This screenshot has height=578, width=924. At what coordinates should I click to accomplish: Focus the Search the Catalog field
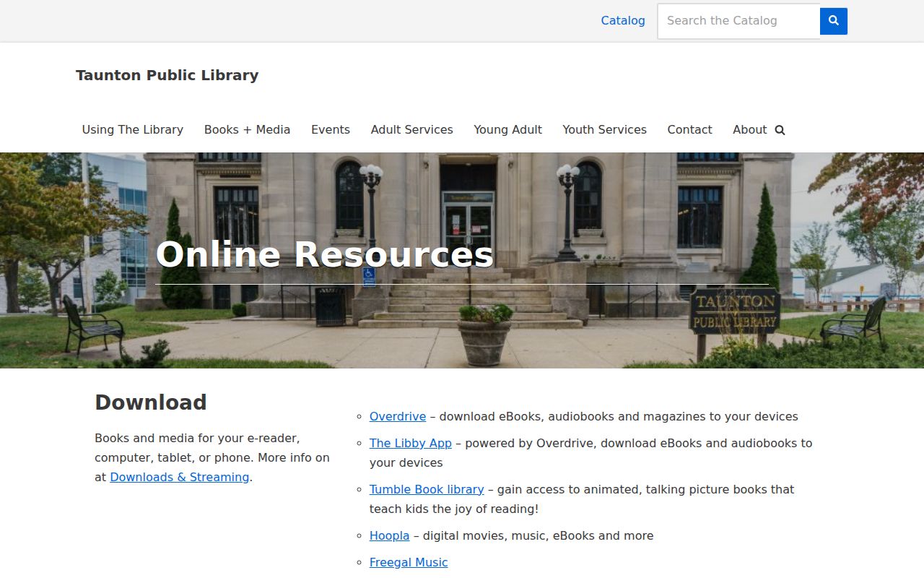[738, 21]
